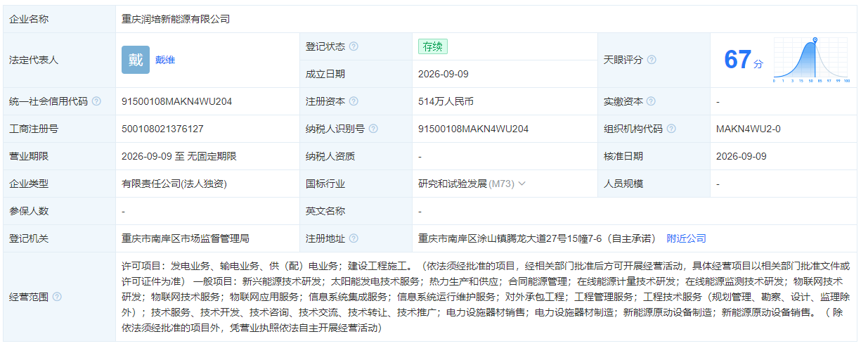The height and width of the screenshot is (346, 868).
Task: Click the help icon next to 登记状态
Action: 354,46
